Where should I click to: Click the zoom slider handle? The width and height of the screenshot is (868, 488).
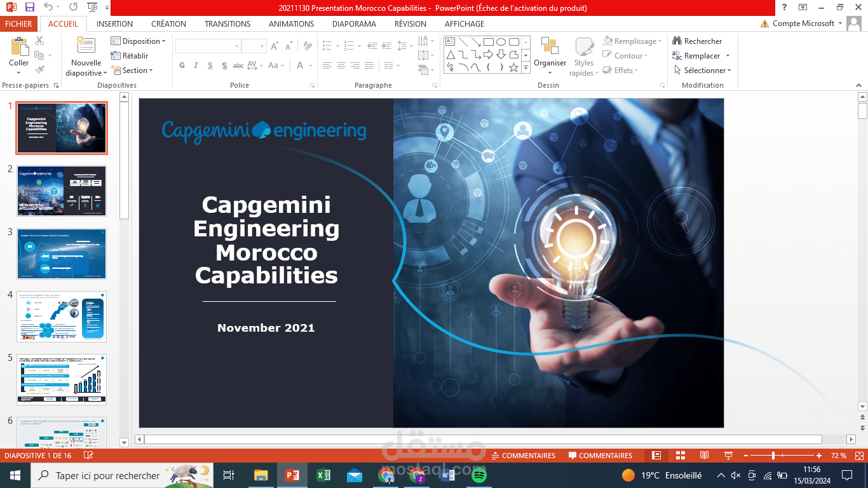[773, 456]
